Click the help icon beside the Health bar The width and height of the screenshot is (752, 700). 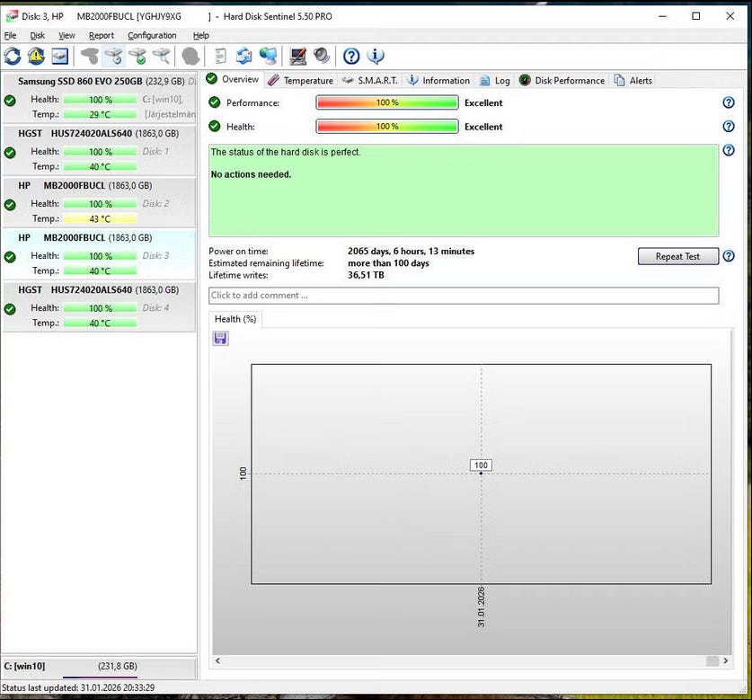coord(729,127)
